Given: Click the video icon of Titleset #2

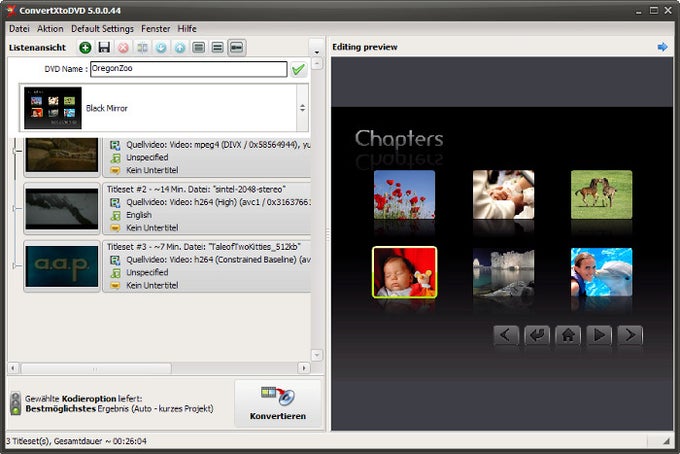Looking at the screenshot, I should pyautogui.click(x=115, y=203).
